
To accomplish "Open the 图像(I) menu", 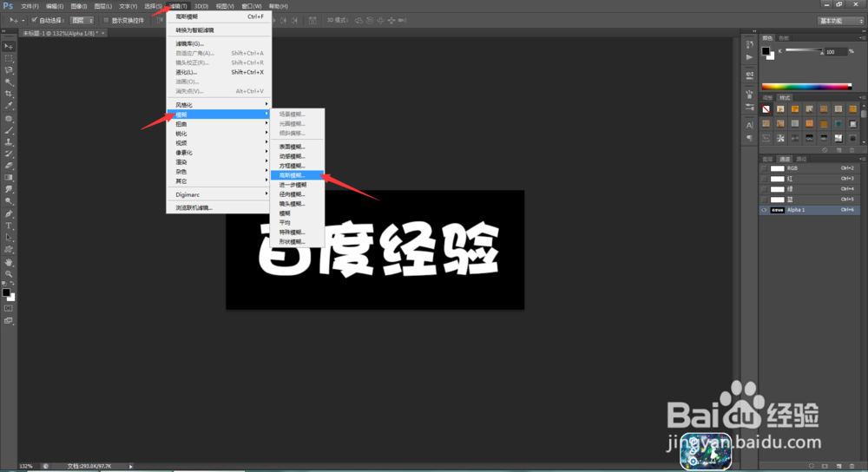I will click(79, 6).
